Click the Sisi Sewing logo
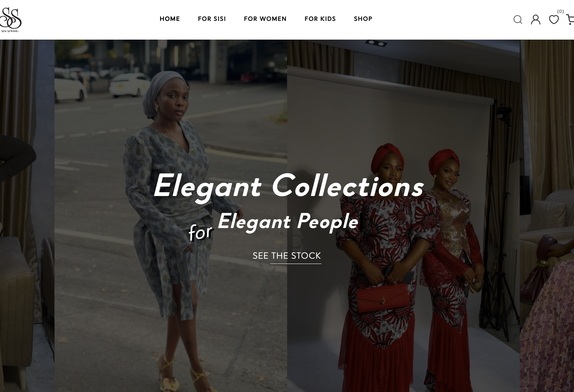 tap(10, 20)
